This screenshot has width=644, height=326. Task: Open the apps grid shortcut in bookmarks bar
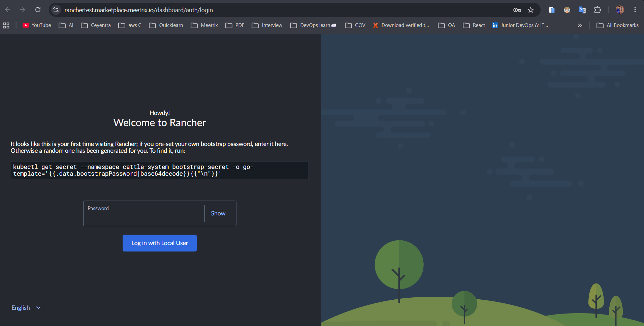pos(6,25)
